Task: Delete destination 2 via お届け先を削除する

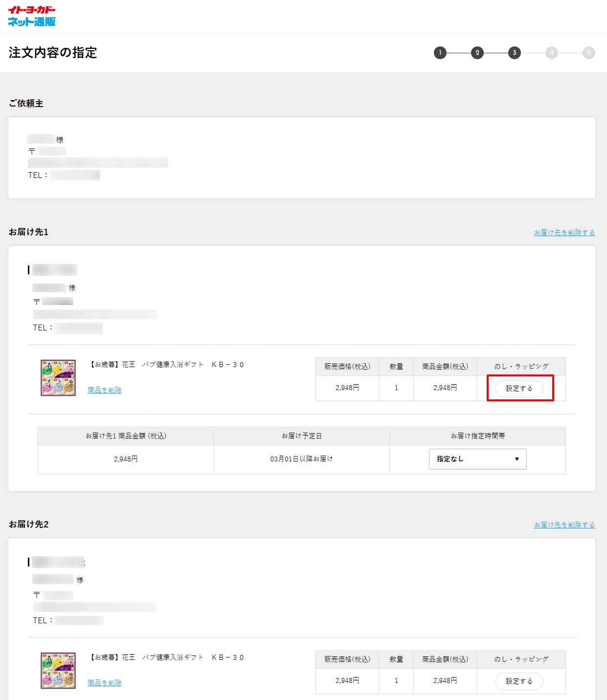Action: click(564, 525)
